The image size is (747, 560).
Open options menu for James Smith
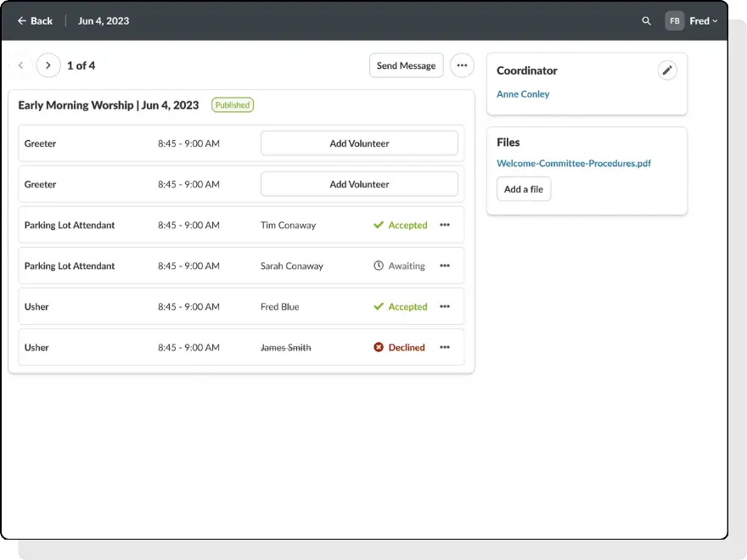coord(445,347)
